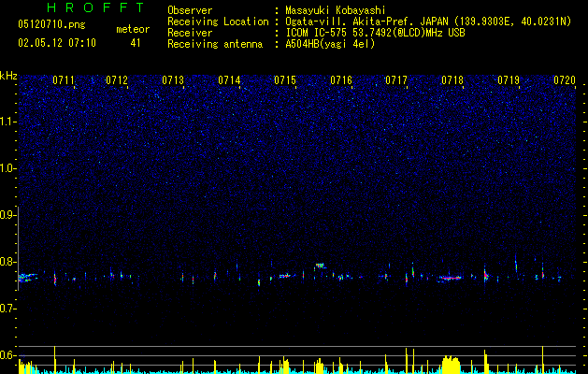This screenshot has width=588, height=374.
Task: Click the 0711 time marker
Action: pyautogui.click(x=64, y=80)
